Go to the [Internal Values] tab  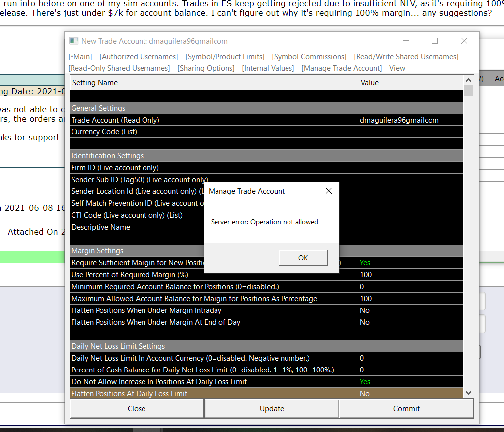click(x=268, y=68)
